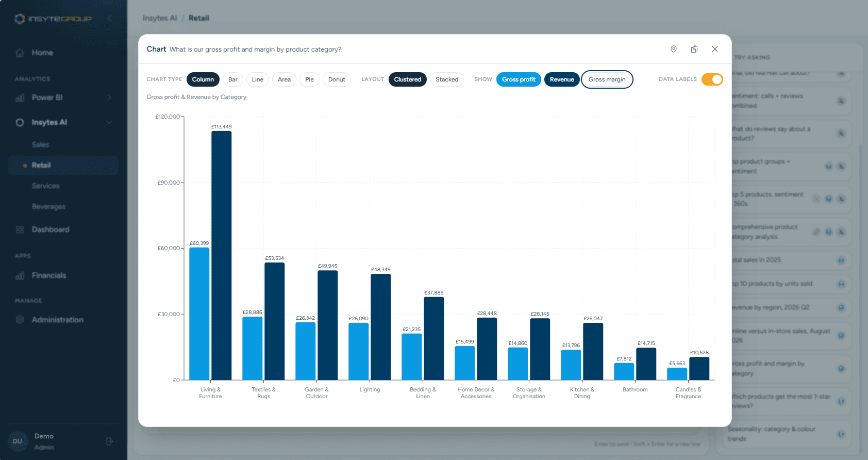This screenshot has width=868, height=460.
Task: Switch chart type to Line
Action: tap(258, 79)
